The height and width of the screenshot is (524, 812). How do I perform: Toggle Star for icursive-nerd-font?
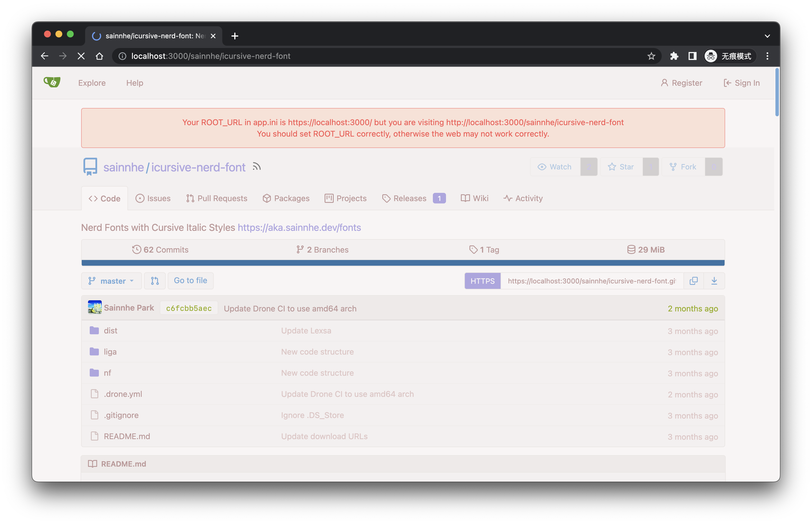[x=621, y=167]
